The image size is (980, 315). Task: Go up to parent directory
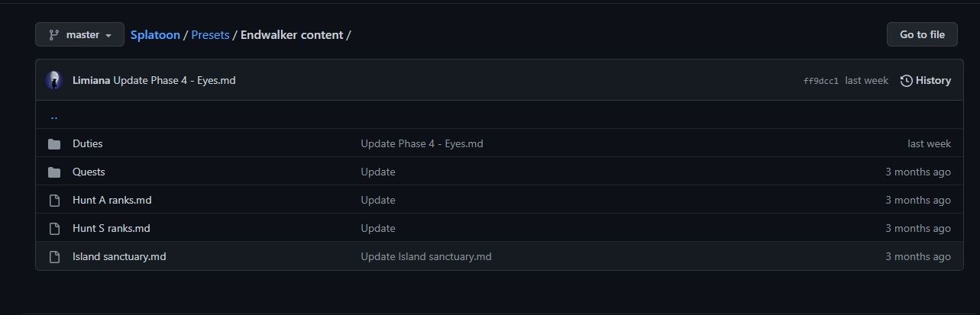pyautogui.click(x=54, y=116)
